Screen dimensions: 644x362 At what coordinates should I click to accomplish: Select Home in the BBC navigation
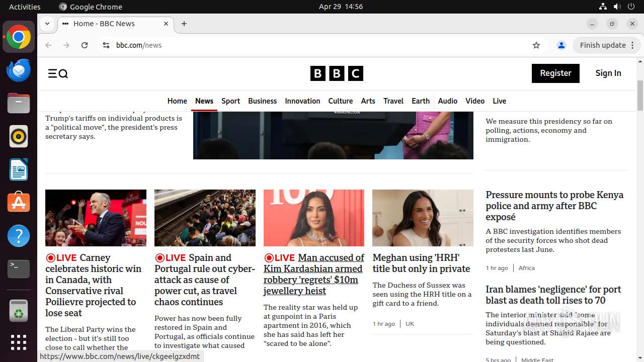pos(177,101)
